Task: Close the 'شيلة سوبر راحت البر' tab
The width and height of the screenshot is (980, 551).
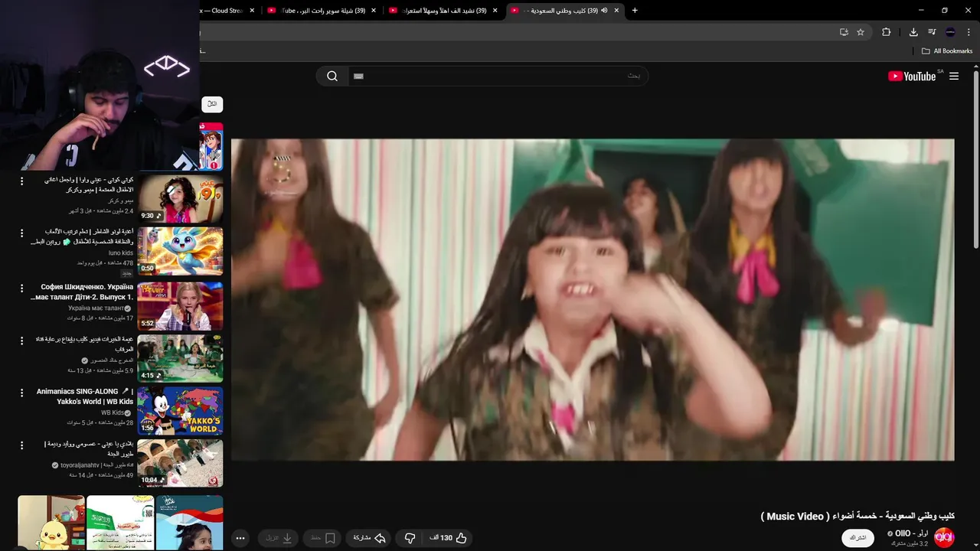Action: 374,11
